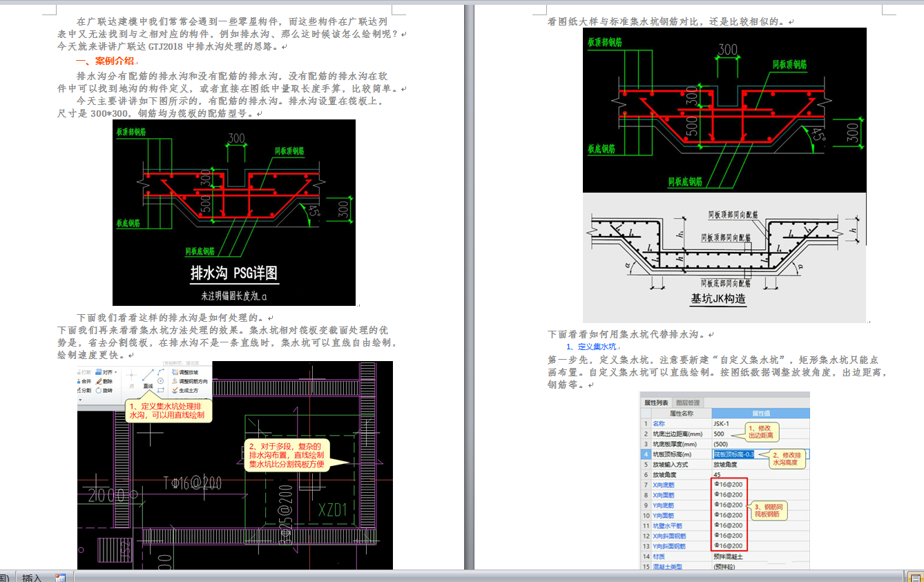The height and width of the screenshot is (582, 924).
Task: Click the page layout view icon at bottom right
Action: tap(916, 576)
